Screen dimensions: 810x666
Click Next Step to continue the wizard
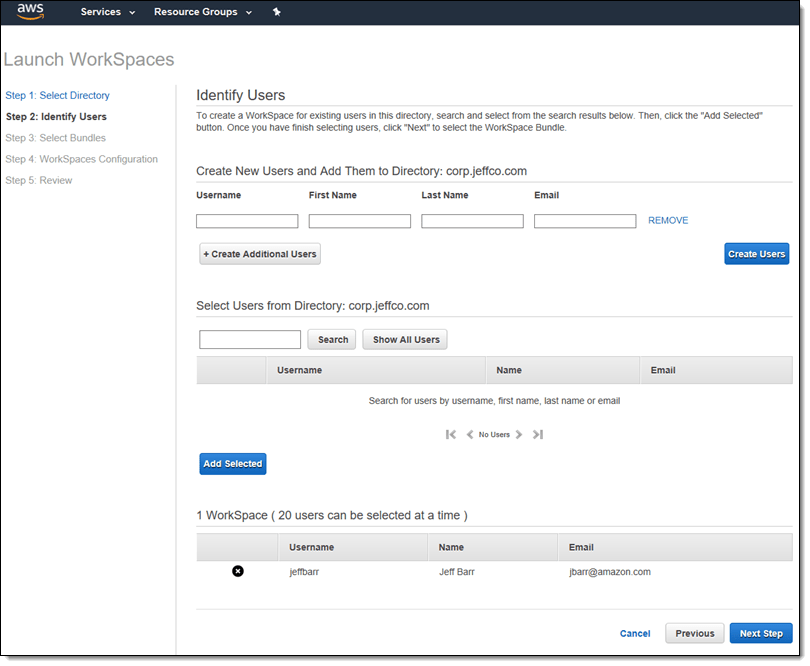coord(761,633)
